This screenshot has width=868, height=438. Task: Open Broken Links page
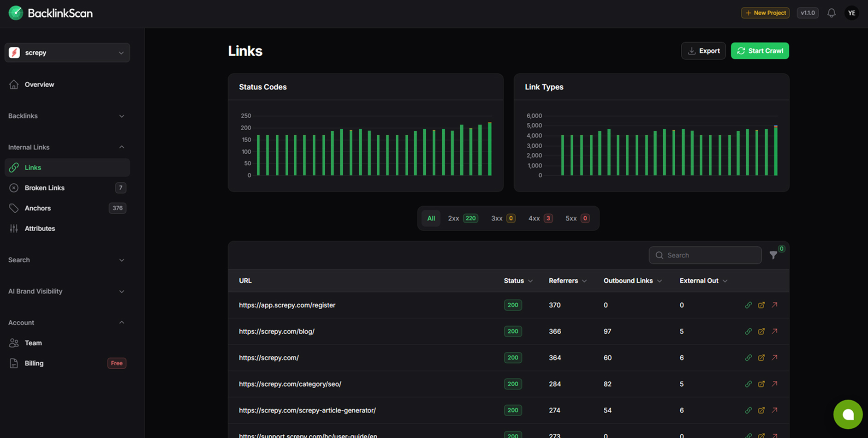[x=67, y=188]
